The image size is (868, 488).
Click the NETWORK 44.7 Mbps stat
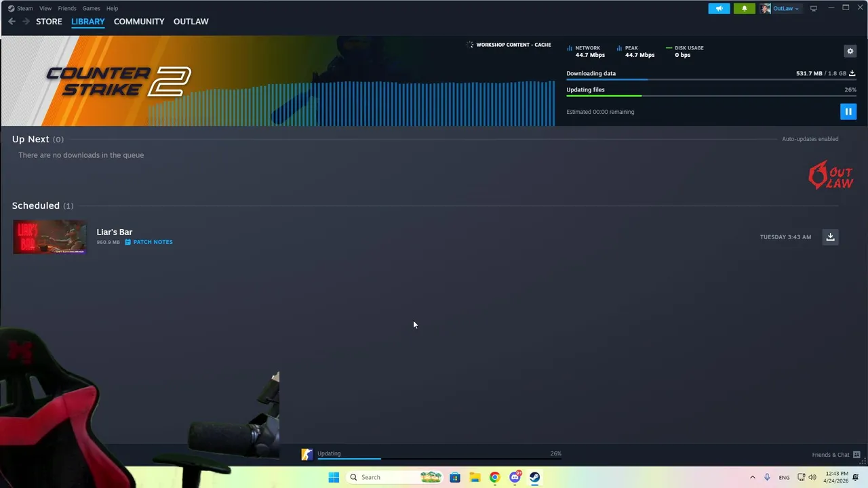pyautogui.click(x=587, y=52)
